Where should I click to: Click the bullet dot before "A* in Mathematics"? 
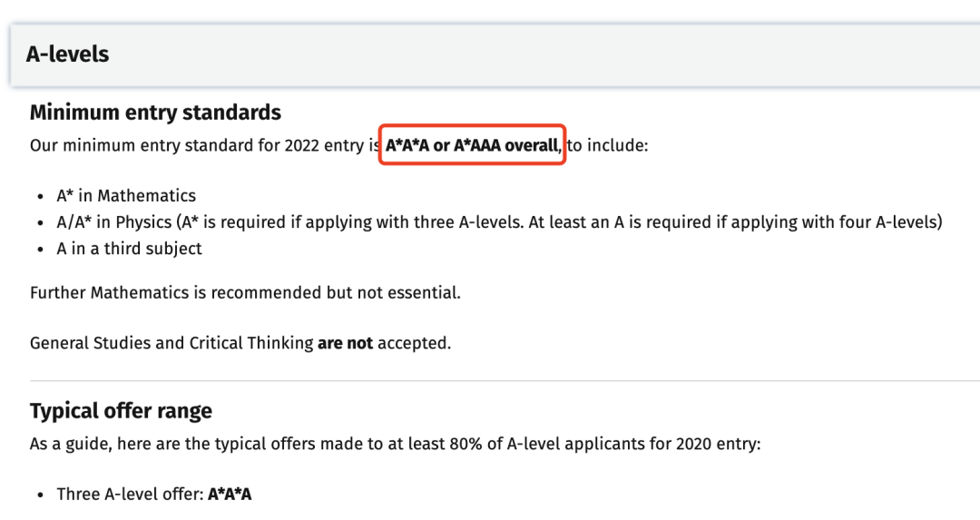[x=41, y=197]
